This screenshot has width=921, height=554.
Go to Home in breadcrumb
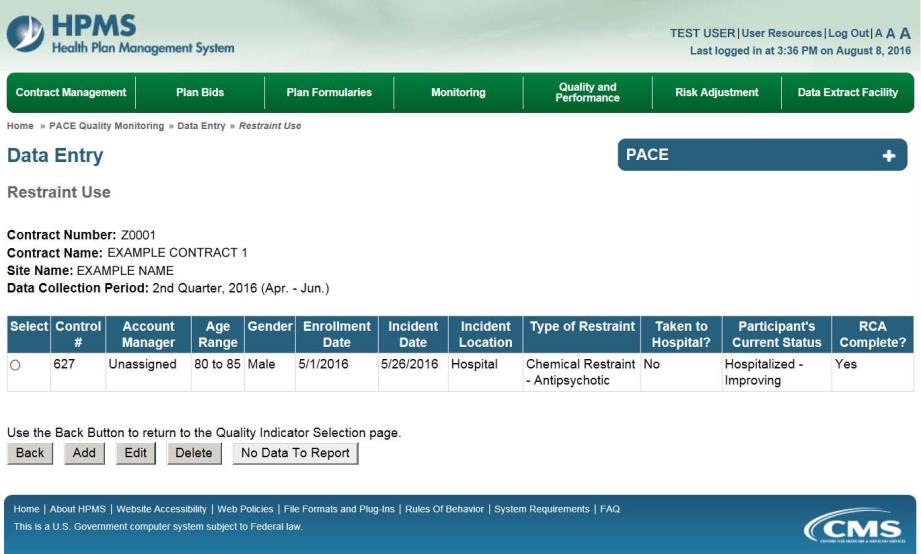20,126
